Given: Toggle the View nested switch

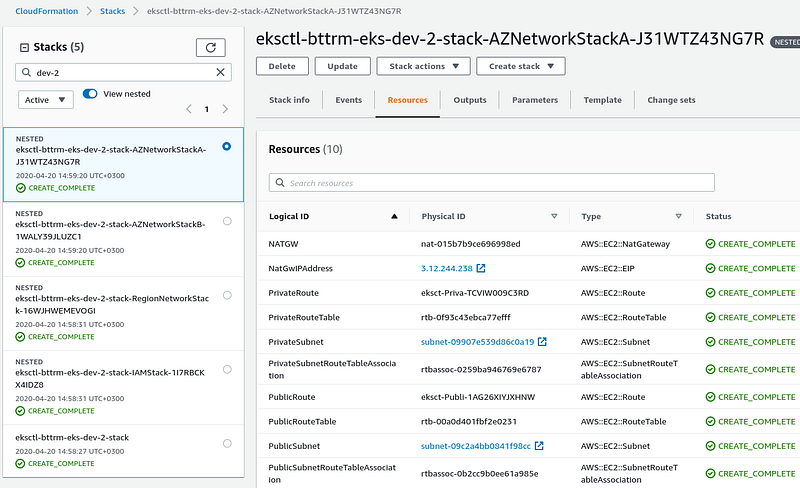Looking at the screenshot, I should [90, 93].
